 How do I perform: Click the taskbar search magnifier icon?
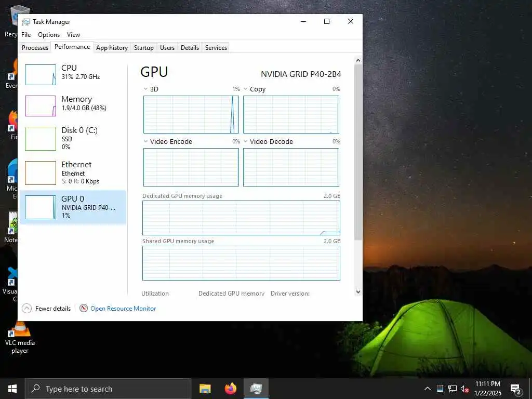click(x=35, y=389)
